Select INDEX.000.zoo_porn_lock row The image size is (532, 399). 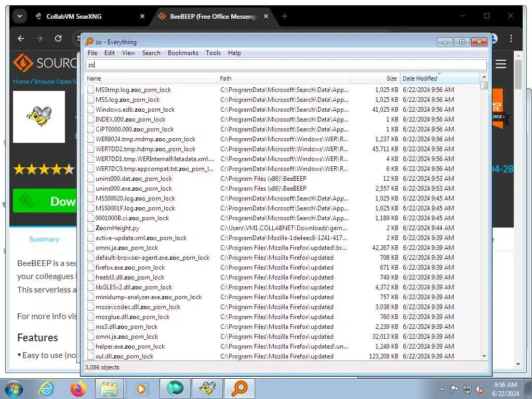[282, 119]
